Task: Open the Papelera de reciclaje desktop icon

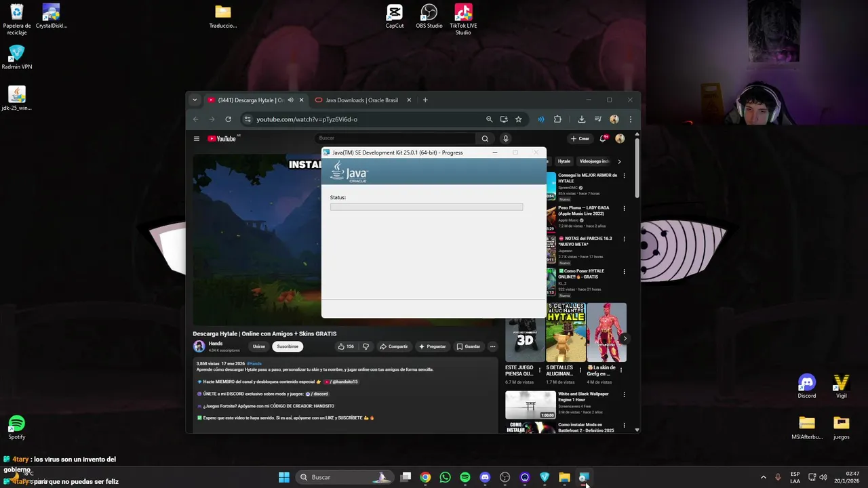Action: [x=17, y=19]
